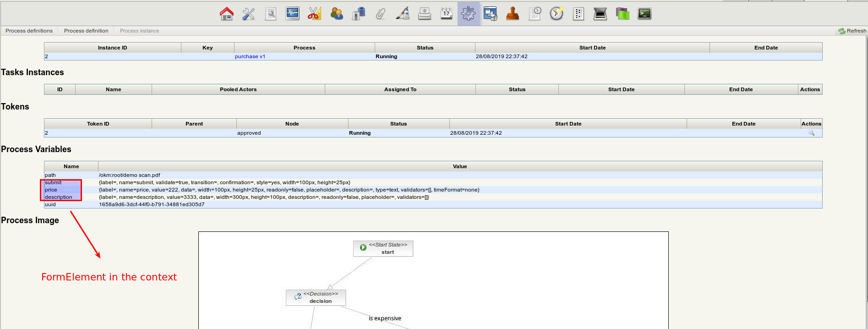Open the scanner icon in toolbar
This screenshot has height=329, width=868.
600,14
